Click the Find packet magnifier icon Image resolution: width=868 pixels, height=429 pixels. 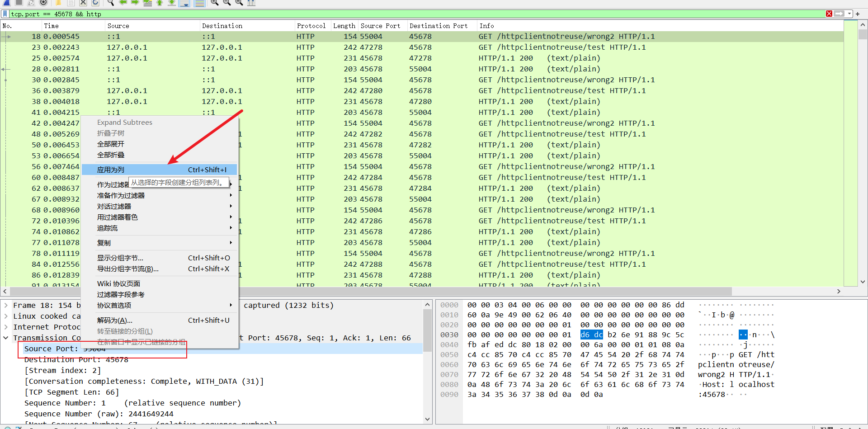click(x=110, y=3)
